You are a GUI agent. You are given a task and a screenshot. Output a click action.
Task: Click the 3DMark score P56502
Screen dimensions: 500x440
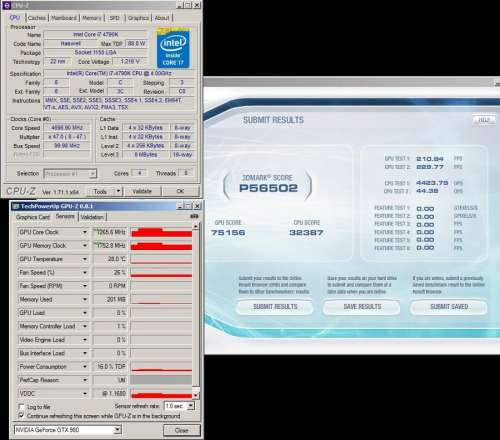click(268, 188)
